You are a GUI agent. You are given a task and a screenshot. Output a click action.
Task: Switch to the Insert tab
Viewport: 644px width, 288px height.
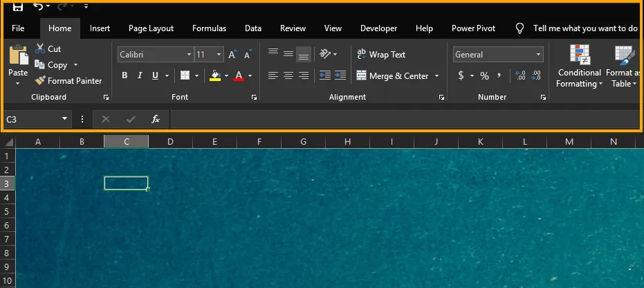pyautogui.click(x=100, y=28)
